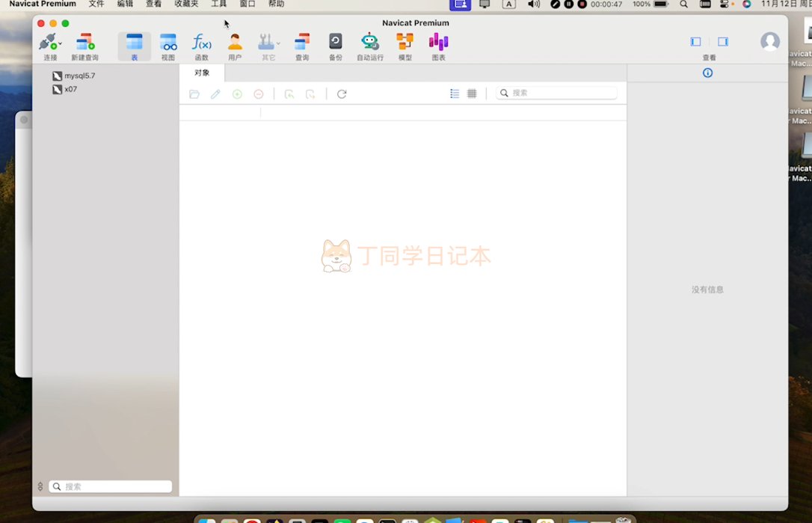Open Automation (自动运行) robot icon

[369, 42]
